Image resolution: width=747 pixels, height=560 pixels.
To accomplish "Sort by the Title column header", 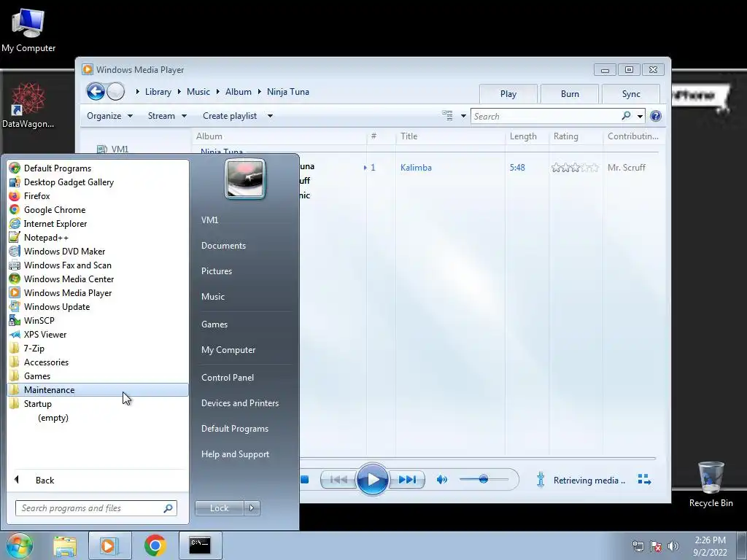I will click(x=449, y=136).
